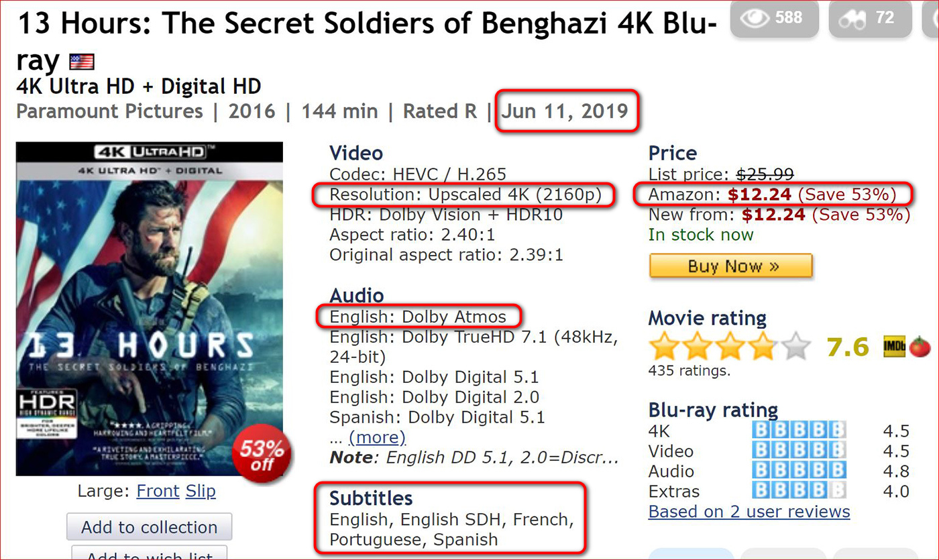Click the Paramount Pictures studio link
Viewport: 939px width, 560px height.
coord(109,111)
